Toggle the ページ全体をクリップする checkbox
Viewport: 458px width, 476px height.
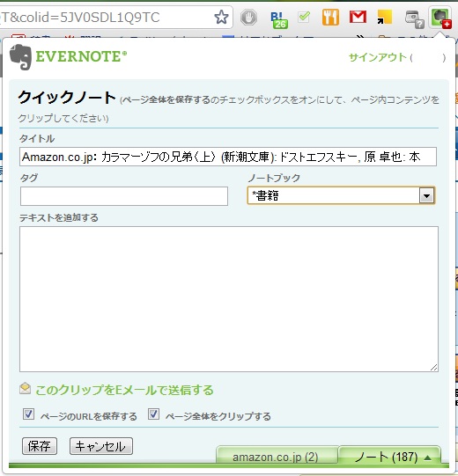point(153,414)
